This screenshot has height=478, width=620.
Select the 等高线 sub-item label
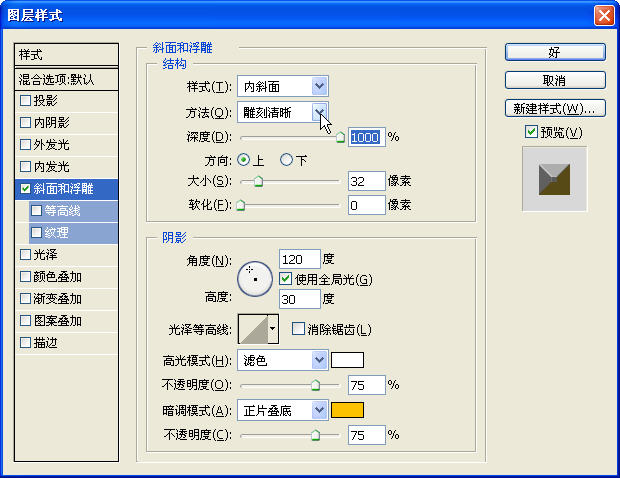pos(62,211)
